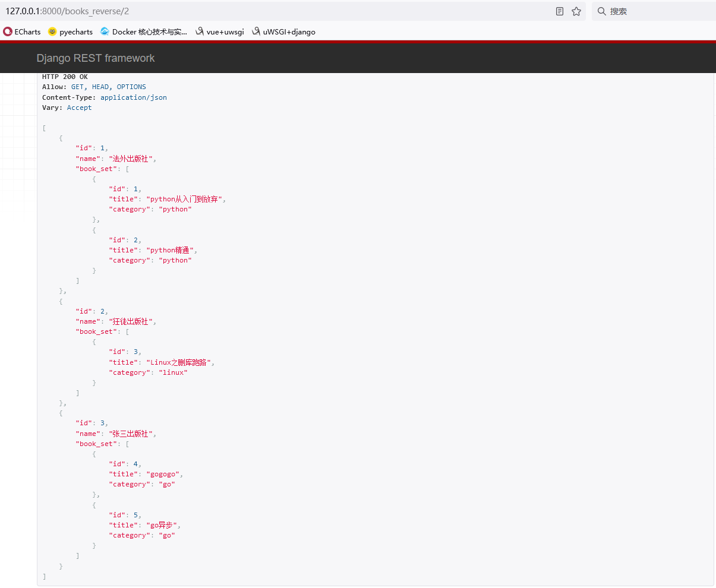Click into the browser search box
716x588 pixels.
tap(660, 11)
